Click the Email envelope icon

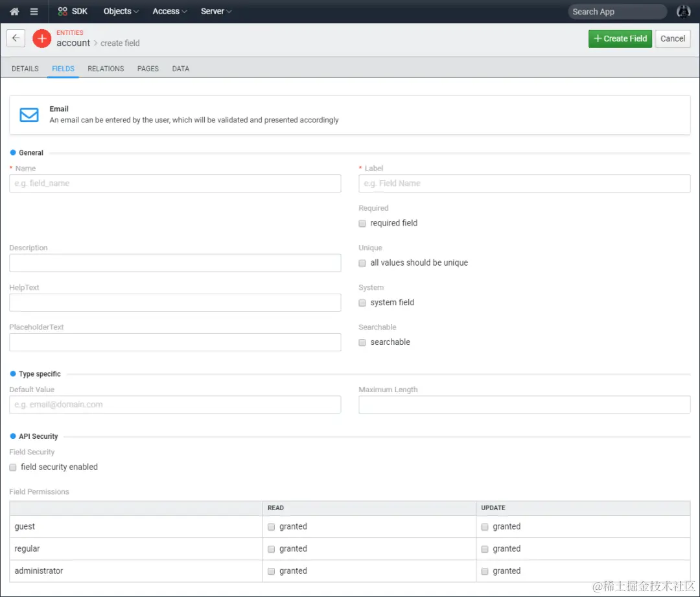pyautogui.click(x=29, y=115)
